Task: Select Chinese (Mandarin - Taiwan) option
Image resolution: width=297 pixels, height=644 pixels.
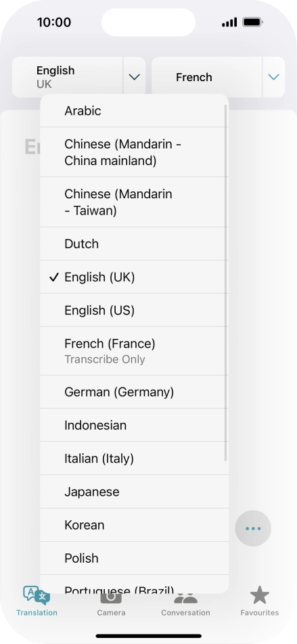Action: [x=134, y=202]
